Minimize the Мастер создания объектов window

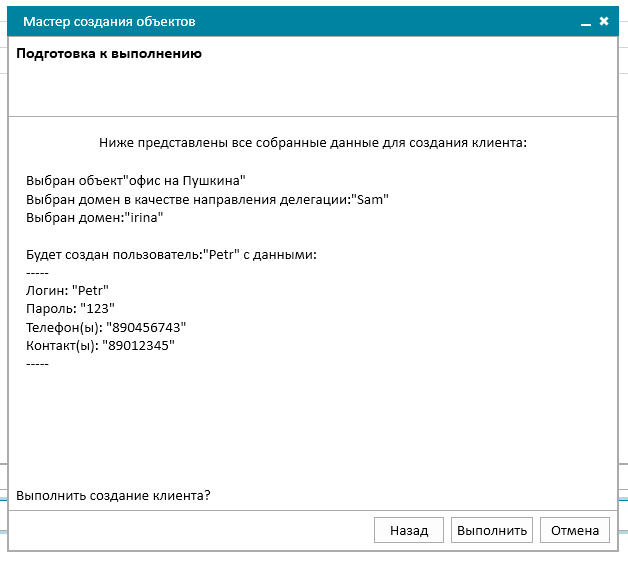click(x=586, y=22)
